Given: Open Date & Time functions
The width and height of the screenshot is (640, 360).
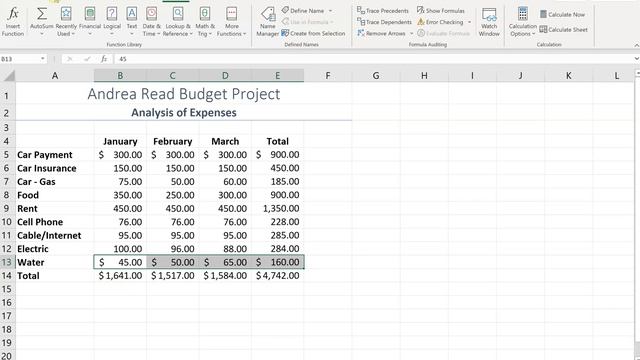Looking at the screenshot, I should (151, 22).
